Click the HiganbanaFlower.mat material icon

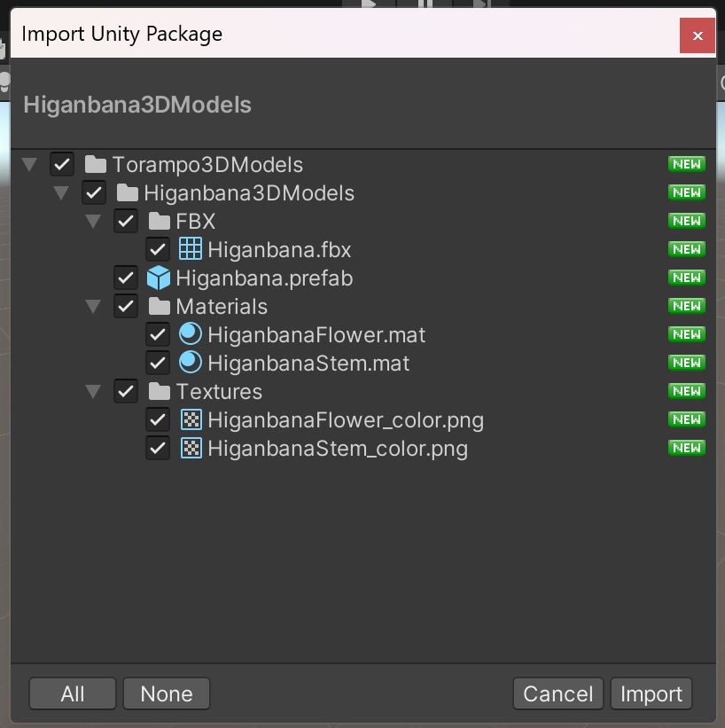pos(191,334)
